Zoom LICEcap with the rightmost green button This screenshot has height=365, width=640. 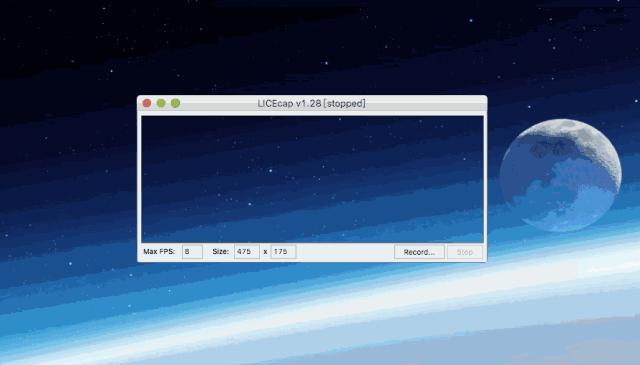[176, 103]
